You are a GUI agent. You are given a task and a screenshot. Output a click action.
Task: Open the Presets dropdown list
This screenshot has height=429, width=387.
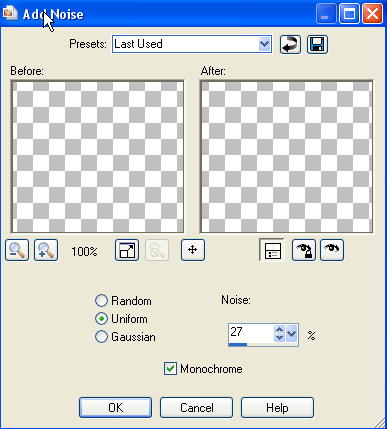pyautogui.click(x=264, y=44)
